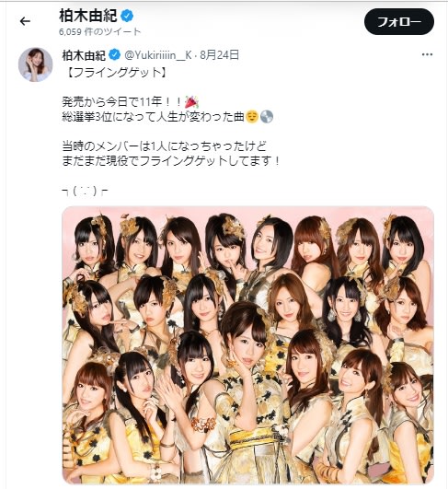Screen dimensions: 448x489
Task: Click the 柏木由紀 name in header
Action: pyautogui.click(x=88, y=16)
